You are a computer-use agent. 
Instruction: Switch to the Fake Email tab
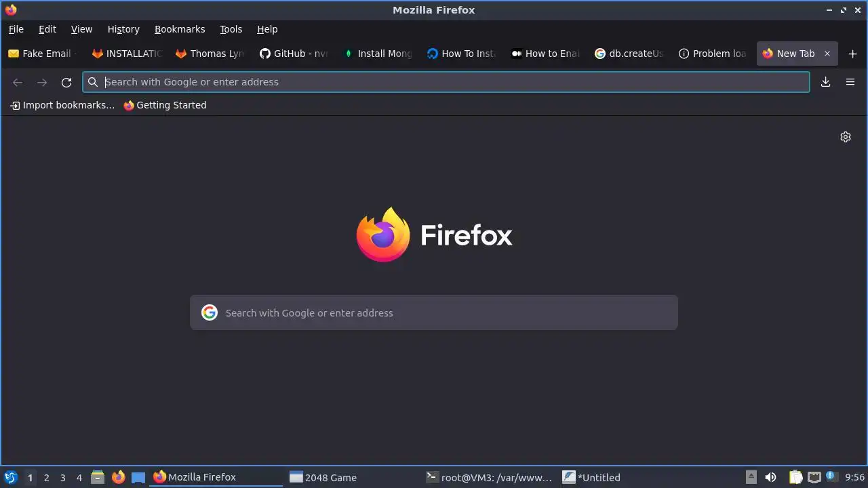42,54
